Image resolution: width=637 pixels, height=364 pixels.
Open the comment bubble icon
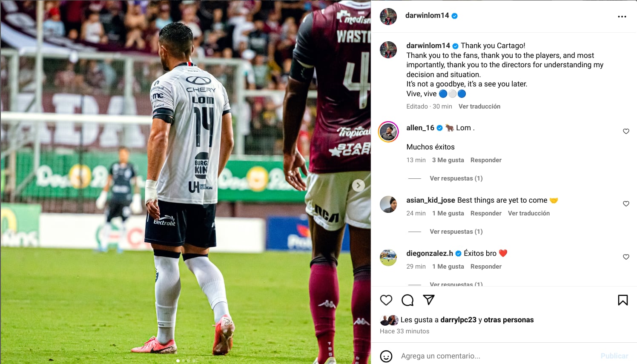point(407,300)
